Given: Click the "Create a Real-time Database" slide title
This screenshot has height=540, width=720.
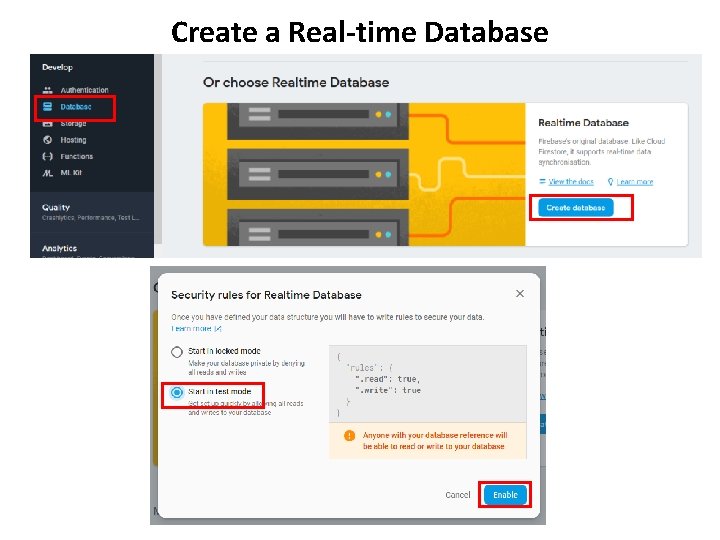Looking at the screenshot, I should click(360, 32).
